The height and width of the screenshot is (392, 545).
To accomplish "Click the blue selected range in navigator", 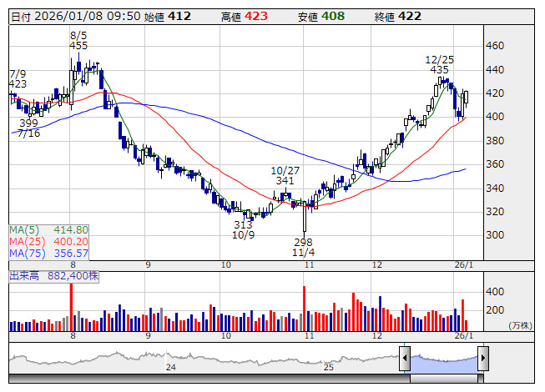I will tap(443, 359).
